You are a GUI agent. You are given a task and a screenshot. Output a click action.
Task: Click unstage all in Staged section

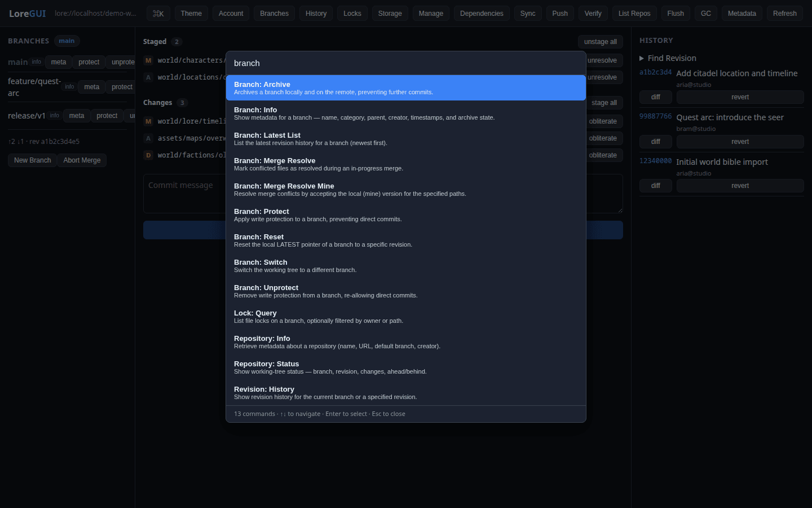coord(601,42)
